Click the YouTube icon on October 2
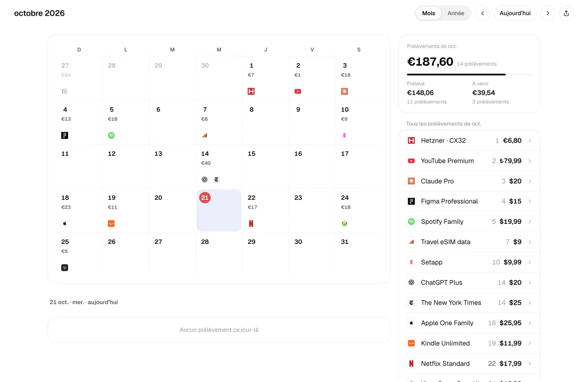The height and width of the screenshot is (382, 588). coord(298,92)
